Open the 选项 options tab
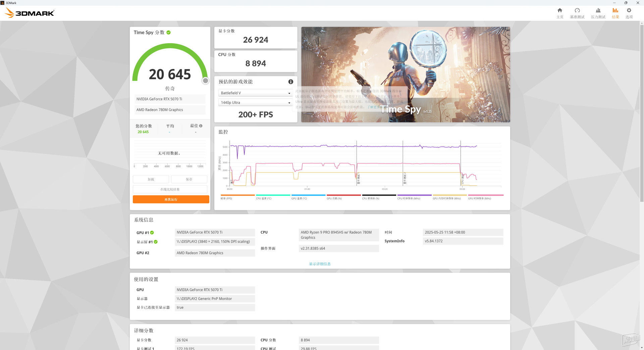Screen dimensions: 644x350 click(x=629, y=13)
